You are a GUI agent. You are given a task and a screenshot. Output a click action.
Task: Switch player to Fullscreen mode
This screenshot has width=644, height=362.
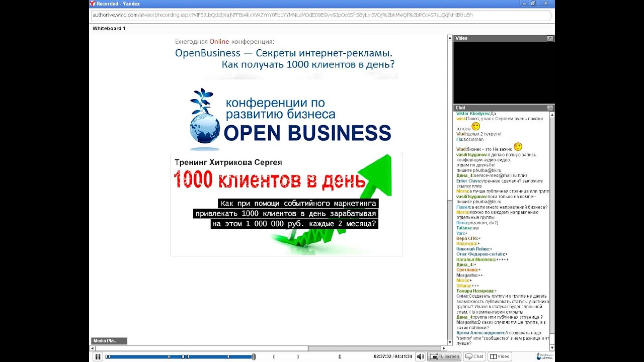coord(444,356)
